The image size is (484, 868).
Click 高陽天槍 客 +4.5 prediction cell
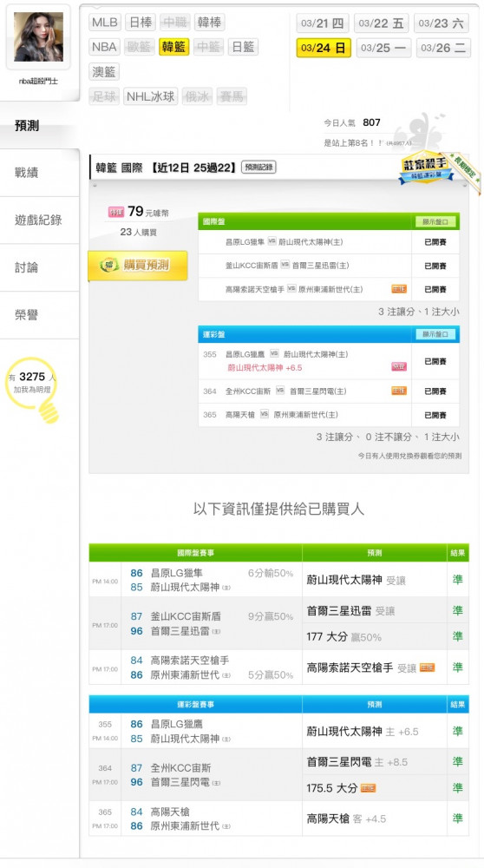point(375,819)
